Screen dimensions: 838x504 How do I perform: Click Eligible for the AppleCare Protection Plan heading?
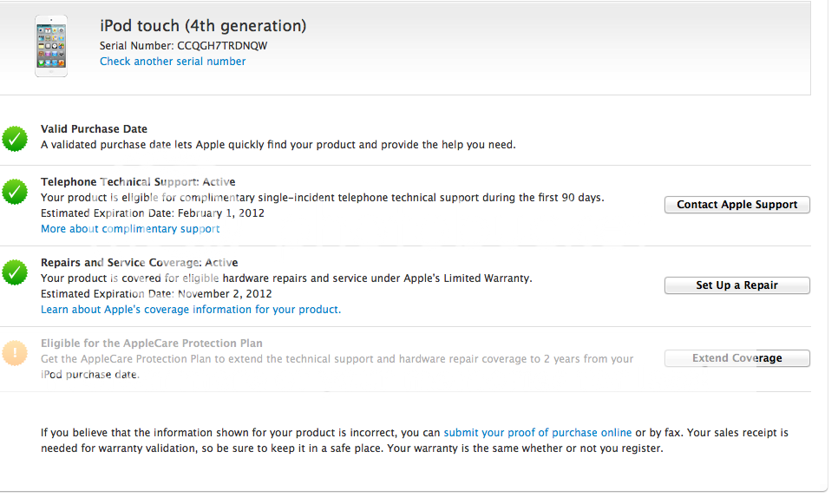[152, 344]
